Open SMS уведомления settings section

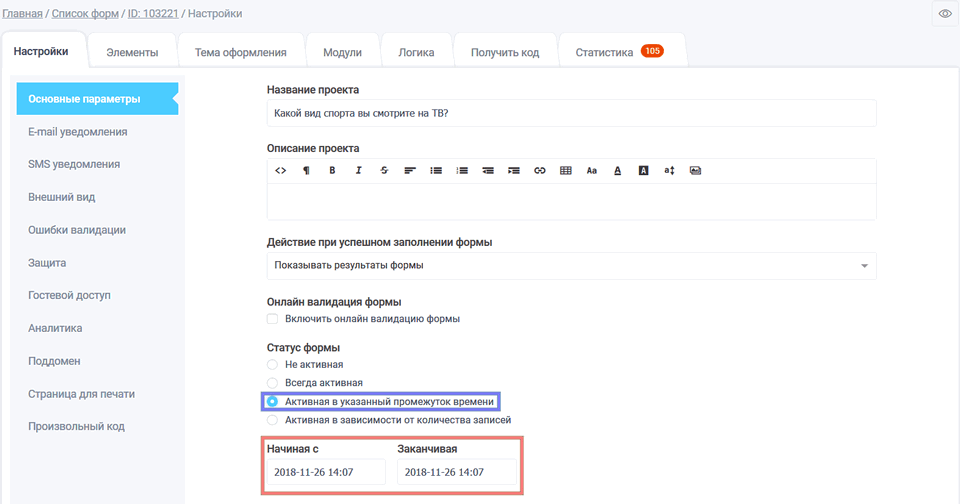[74, 164]
